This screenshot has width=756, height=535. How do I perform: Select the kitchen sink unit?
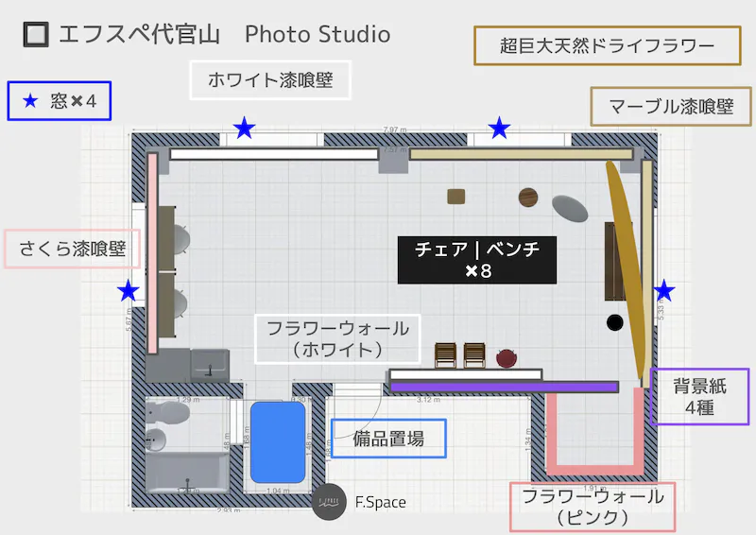[x=210, y=365]
